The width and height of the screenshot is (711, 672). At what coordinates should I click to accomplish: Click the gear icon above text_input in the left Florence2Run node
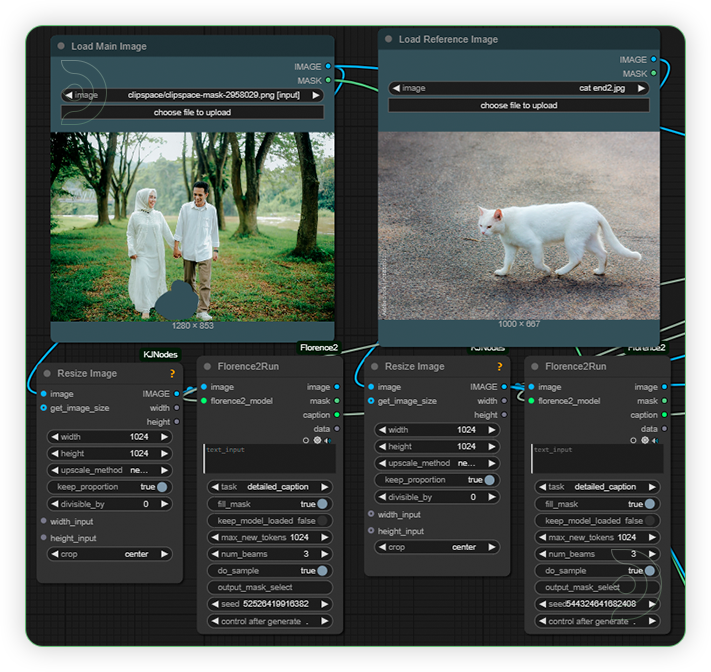pos(317,440)
